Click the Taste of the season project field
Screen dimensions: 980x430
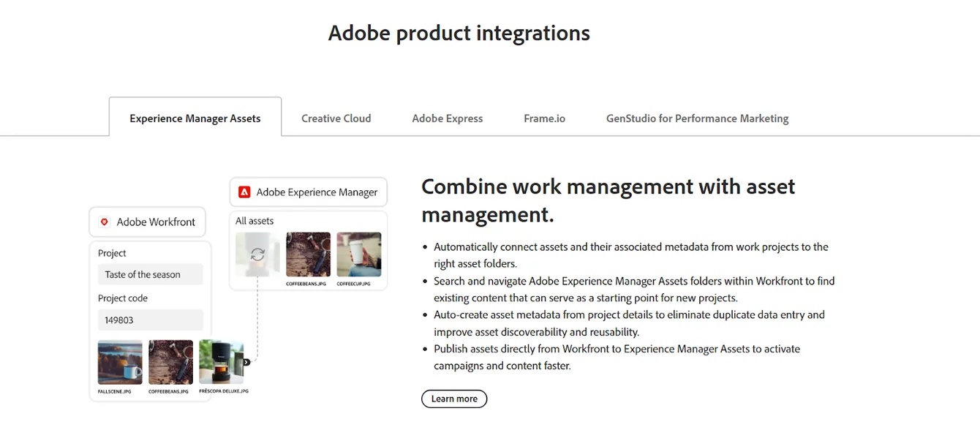click(x=151, y=274)
